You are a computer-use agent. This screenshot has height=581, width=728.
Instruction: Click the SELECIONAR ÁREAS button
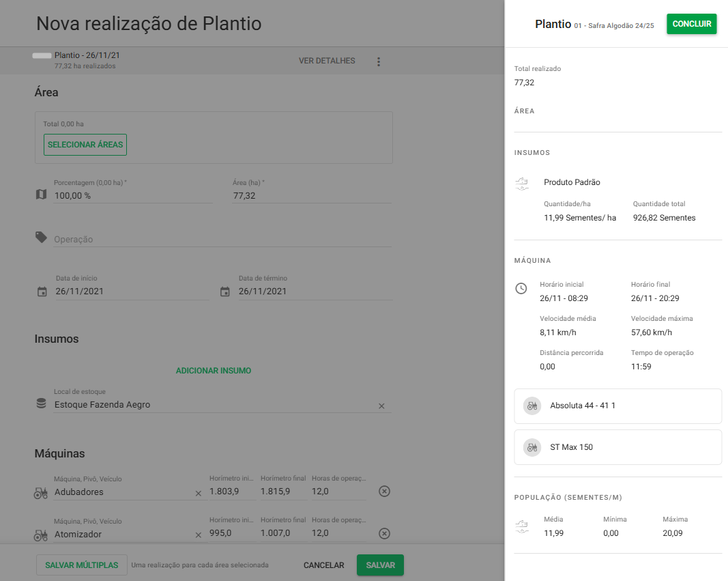(85, 145)
